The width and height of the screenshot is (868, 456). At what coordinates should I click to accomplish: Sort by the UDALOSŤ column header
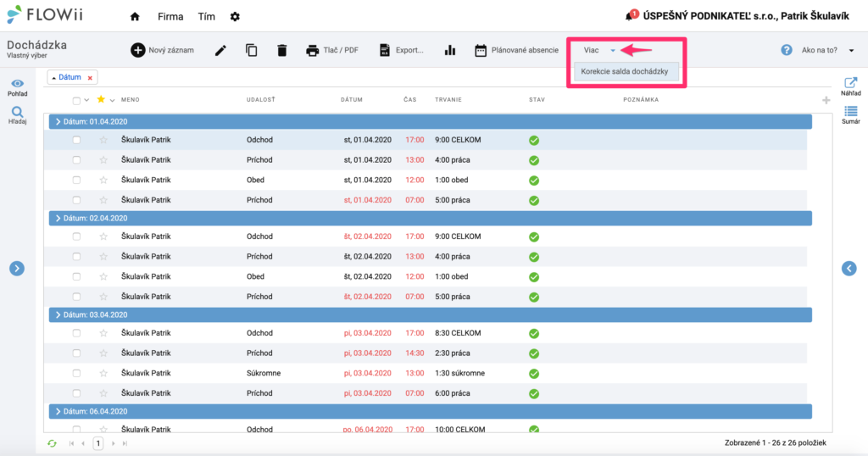point(261,100)
